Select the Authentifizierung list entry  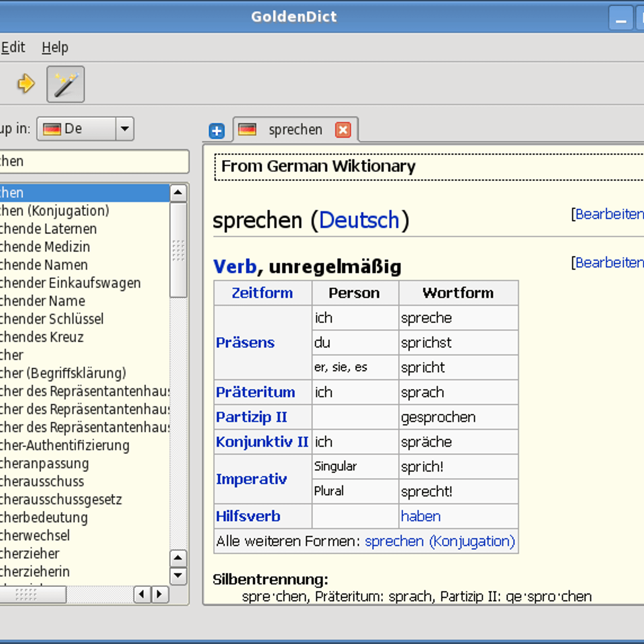[x=85, y=445]
